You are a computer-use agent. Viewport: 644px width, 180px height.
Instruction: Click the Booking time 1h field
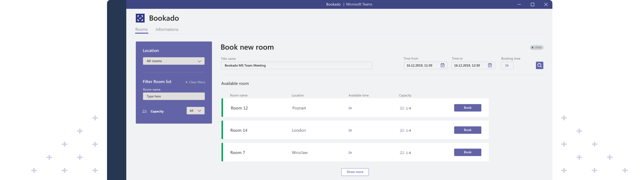[507, 65]
